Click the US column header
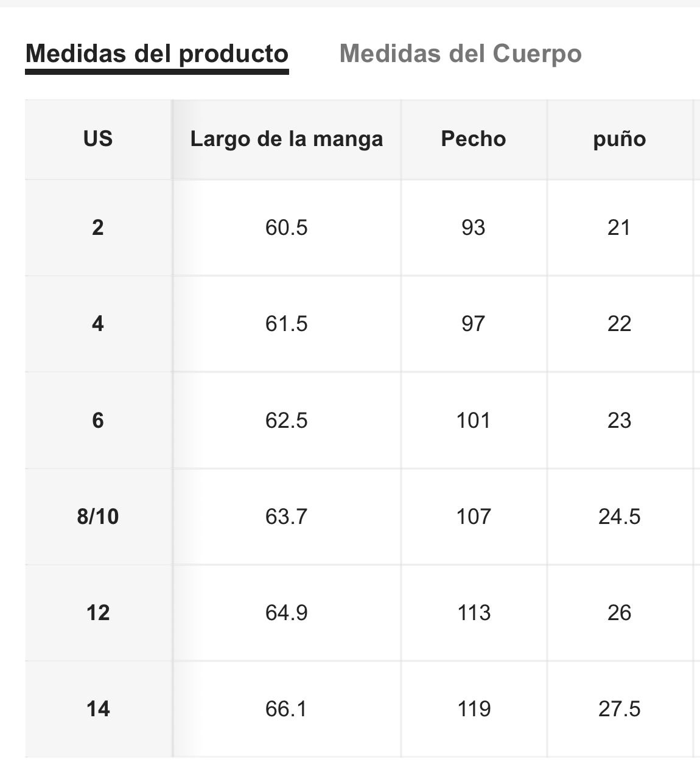 coord(98,139)
